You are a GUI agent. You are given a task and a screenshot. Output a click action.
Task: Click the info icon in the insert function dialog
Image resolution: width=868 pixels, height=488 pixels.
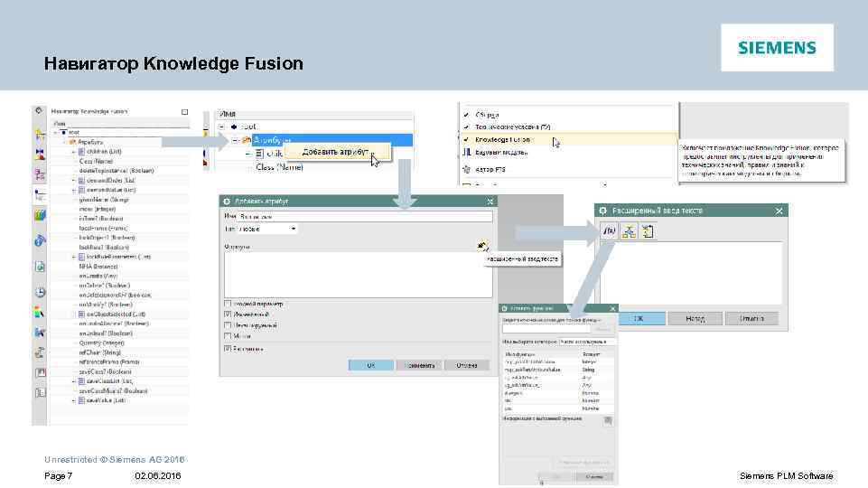click(x=608, y=421)
